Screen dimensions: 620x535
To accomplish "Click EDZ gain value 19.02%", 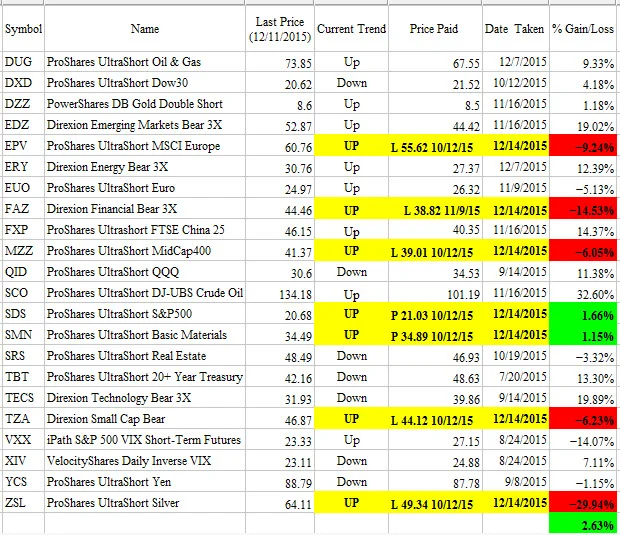I will (x=583, y=125).
